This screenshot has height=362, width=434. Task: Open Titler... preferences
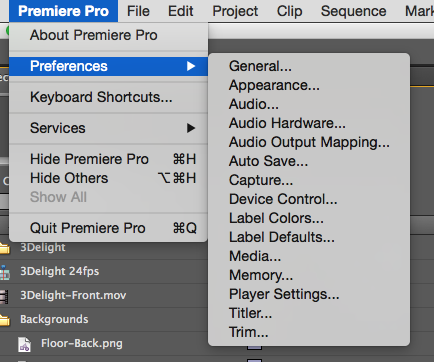coord(309,313)
